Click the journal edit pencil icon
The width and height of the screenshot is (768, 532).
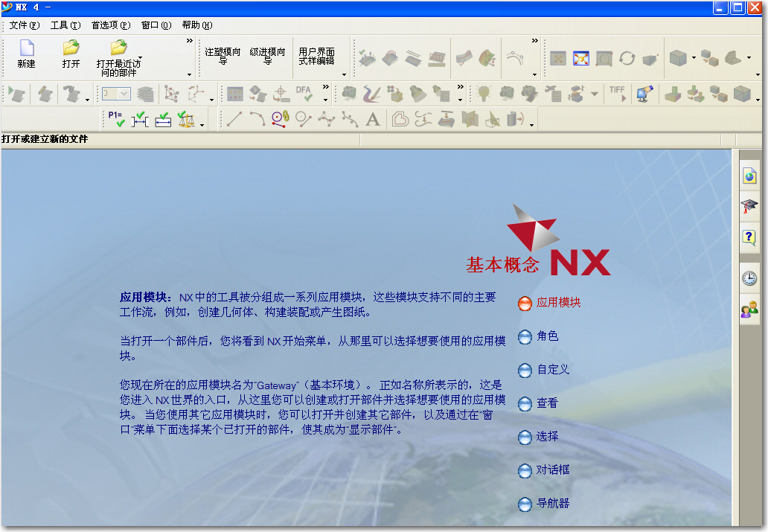pyautogui.click(x=45, y=94)
